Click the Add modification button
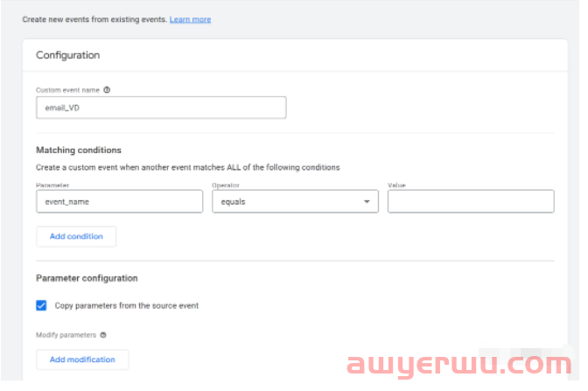The width and height of the screenshot is (588, 391). point(82,360)
